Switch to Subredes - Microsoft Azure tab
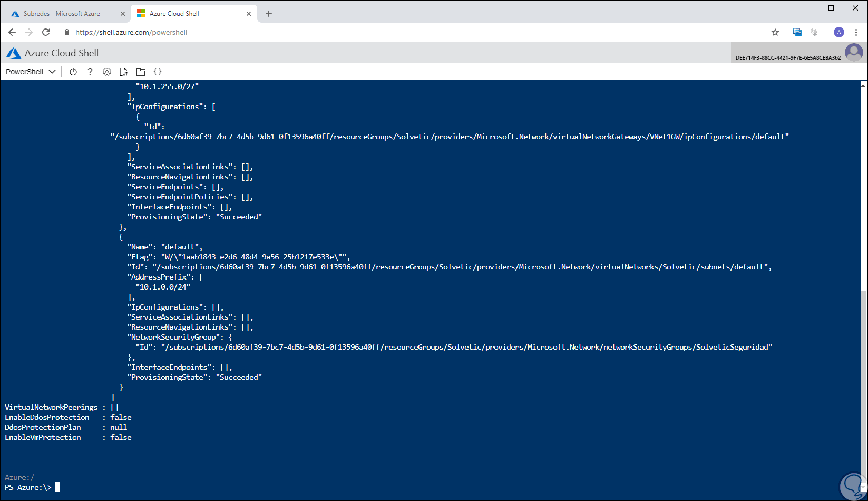This screenshot has width=868, height=501. tap(62, 14)
